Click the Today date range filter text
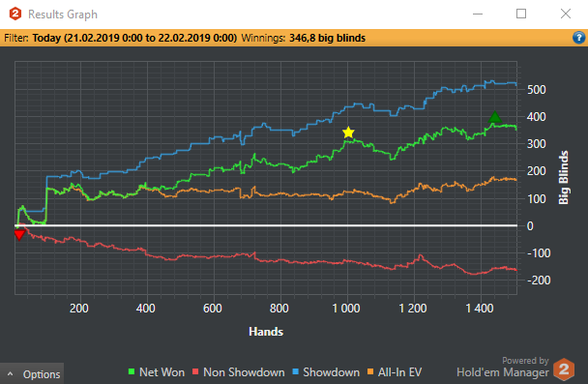This screenshot has height=384, width=588. [x=134, y=38]
